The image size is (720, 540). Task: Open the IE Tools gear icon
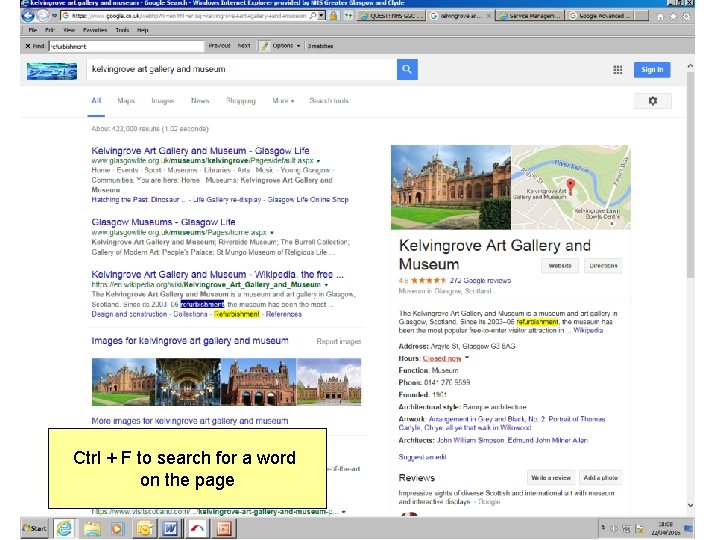(686, 17)
